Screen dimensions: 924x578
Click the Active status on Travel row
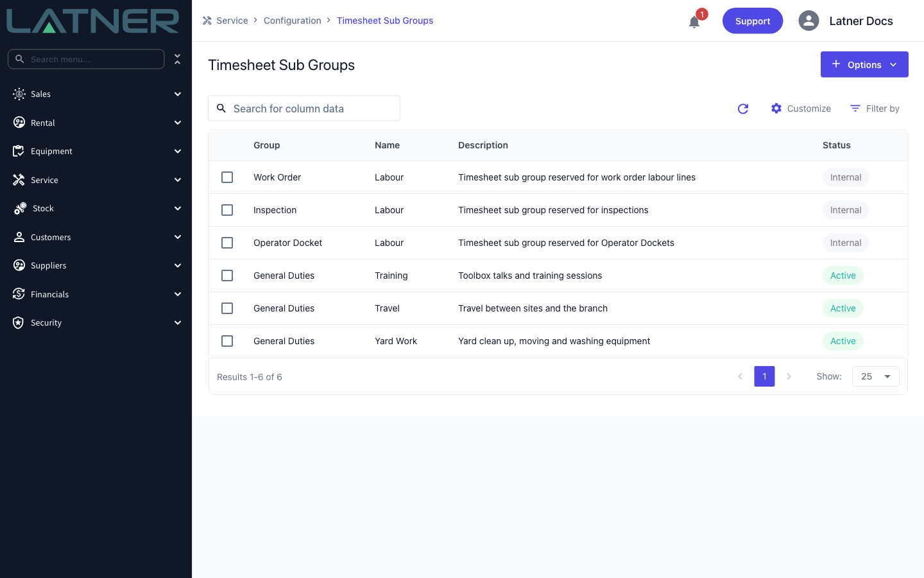click(x=843, y=308)
